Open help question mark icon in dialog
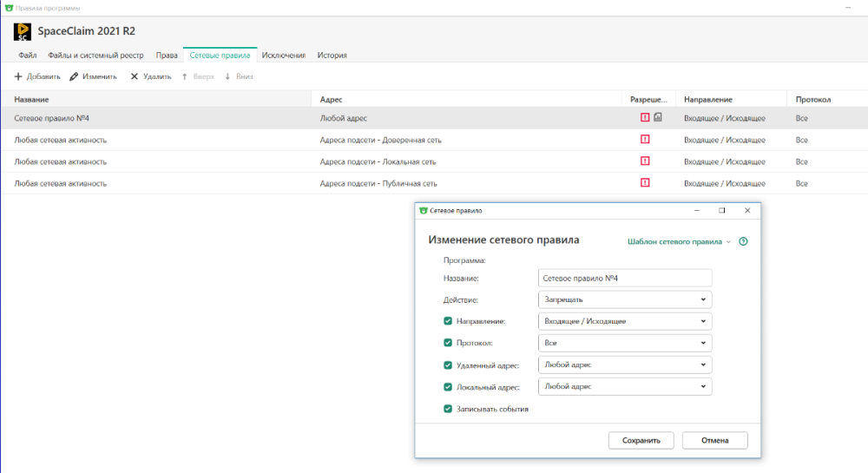Image resolution: width=868 pixels, height=473 pixels. [743, 242]
